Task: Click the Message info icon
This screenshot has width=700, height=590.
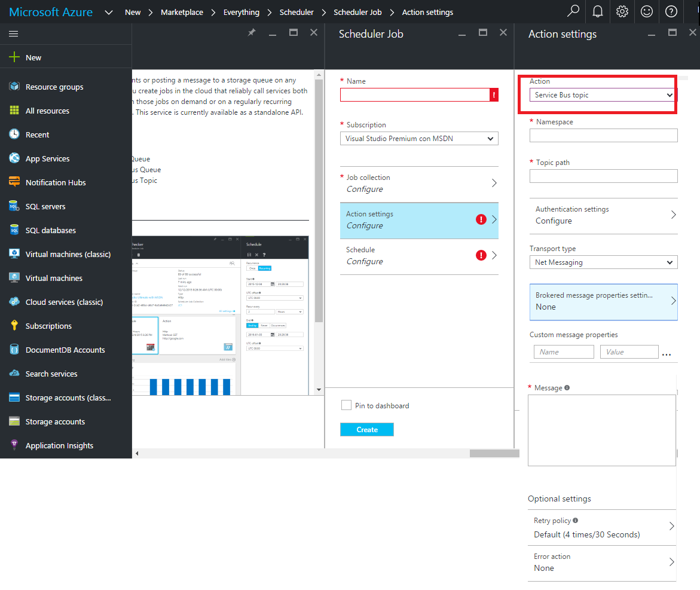Action: [x=567, y=387]
